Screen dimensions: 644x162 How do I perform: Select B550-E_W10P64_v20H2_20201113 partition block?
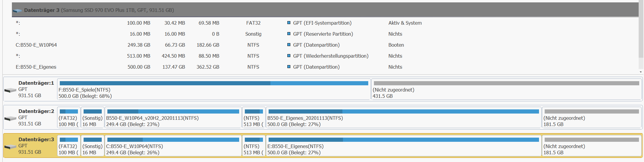pyautogui.click(x=173, y=117)
